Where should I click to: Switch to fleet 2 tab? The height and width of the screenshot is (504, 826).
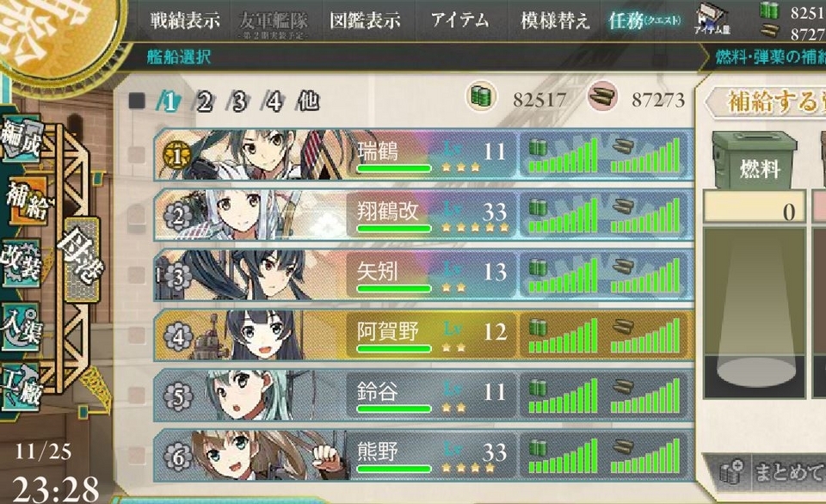pos(204,101)
